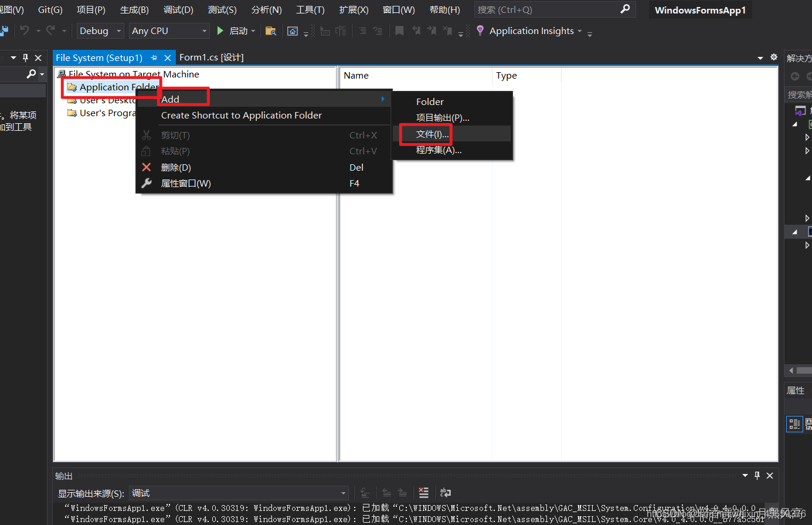The width and height of the screenshot is (812, 525).
Task: Click the wrench icon for Properties Window
Action: coord(147,183)
